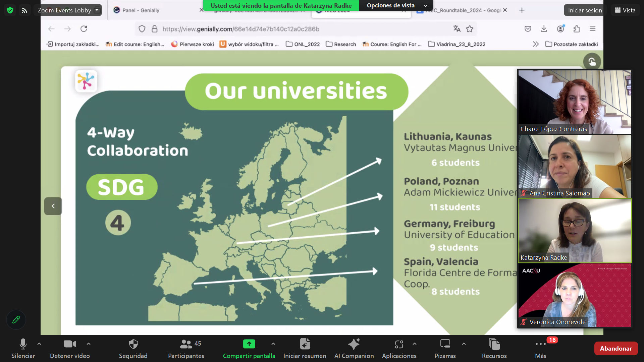The width and height of the screenshot is (644, 362).
Task: Open the Pocket save icon
Action: 528,29
